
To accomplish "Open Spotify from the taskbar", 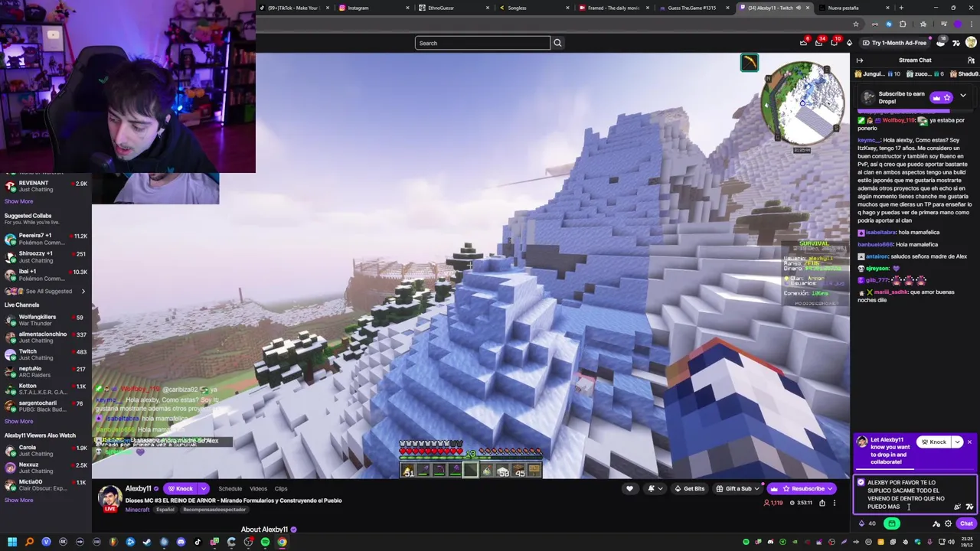I will pos(265,542).
